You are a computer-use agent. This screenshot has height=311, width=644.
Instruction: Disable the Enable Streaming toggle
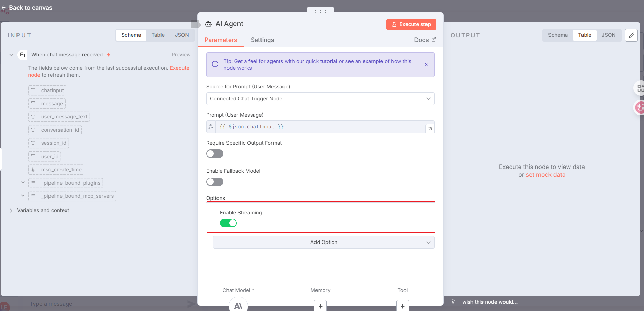228,223
